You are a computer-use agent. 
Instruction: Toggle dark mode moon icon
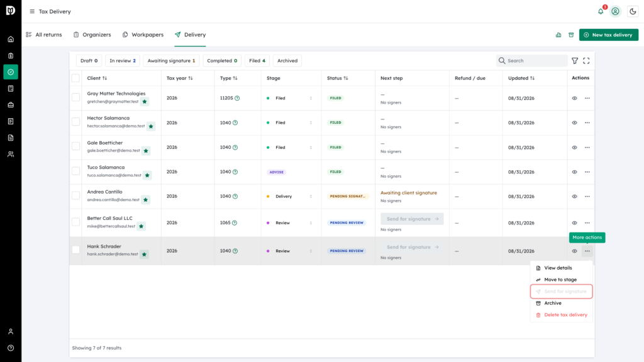click(x=633, y=11)
